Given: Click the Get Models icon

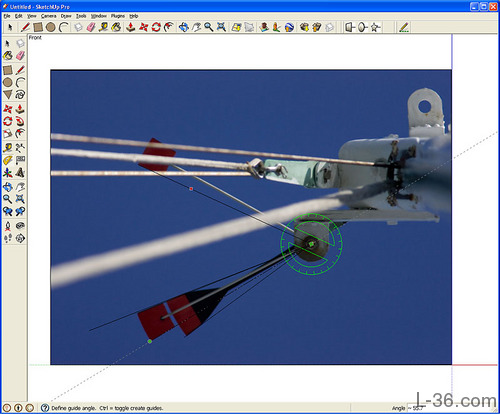Looking at the screenshot, I should pyautogui.click(x=304, y=27).
